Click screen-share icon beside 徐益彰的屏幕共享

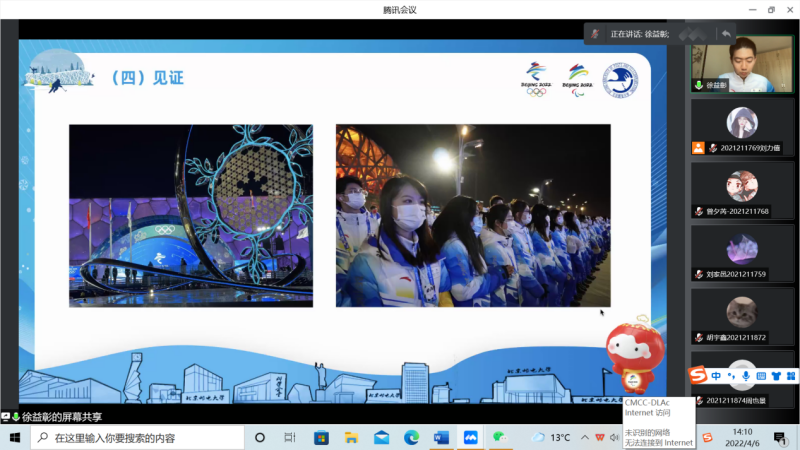coord(5,417)
